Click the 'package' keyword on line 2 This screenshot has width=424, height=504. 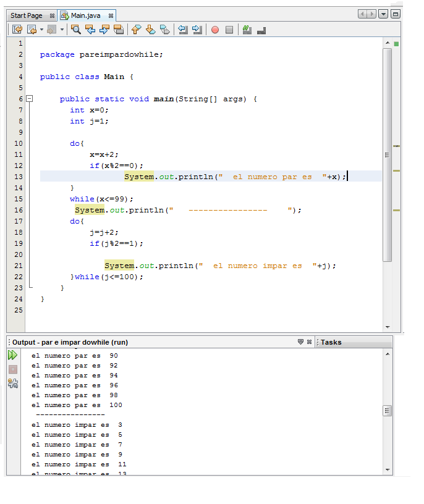pyautogui.click(x=57, y=54)
